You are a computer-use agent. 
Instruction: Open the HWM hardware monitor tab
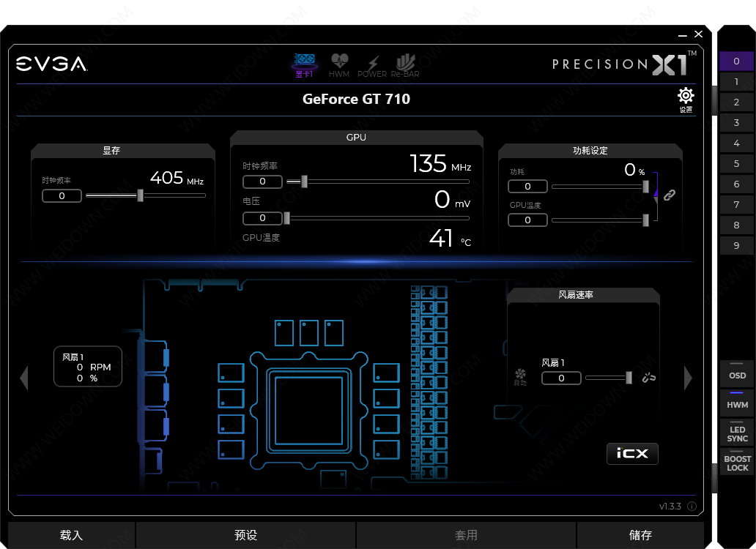click(x=339, y=65)
